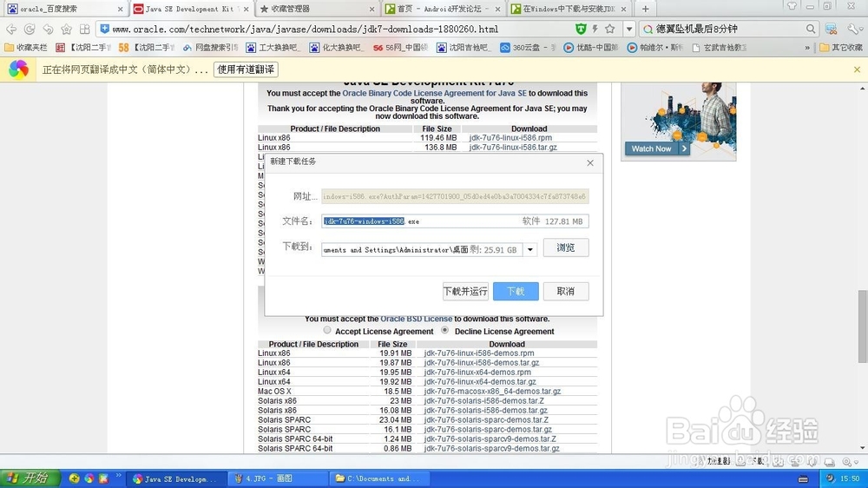Expand quick launch overflow chevron
The height and width of the screenshot is (488, 868).
(x=118, y=475)
